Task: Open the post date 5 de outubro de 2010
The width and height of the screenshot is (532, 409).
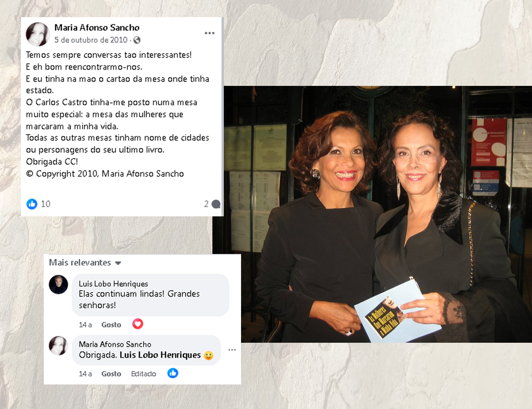Action: coord(91,40)
